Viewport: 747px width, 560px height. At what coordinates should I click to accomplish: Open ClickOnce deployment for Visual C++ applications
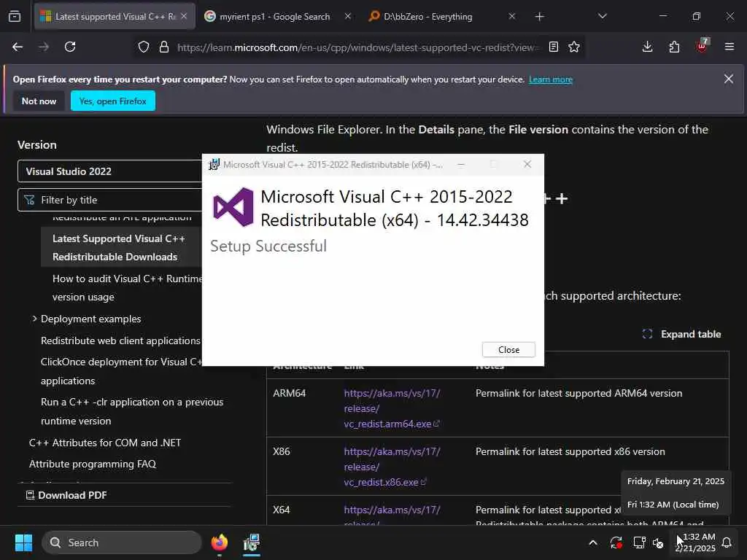point(122,371)
